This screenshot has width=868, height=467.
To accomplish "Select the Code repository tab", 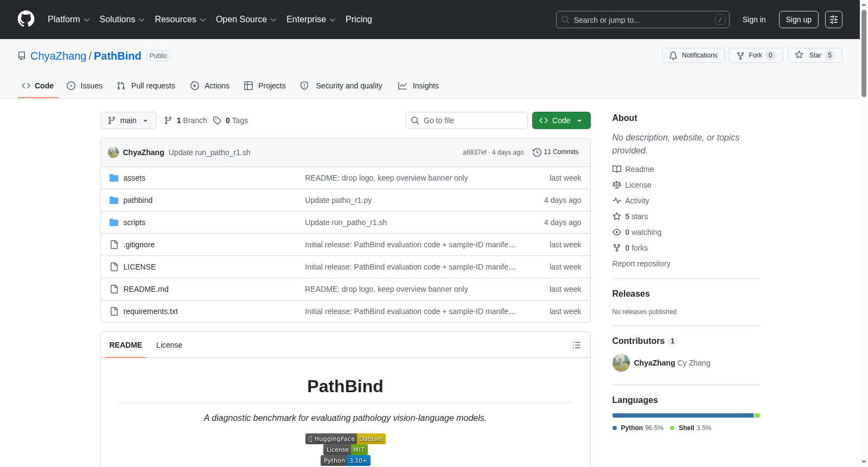I will coord(38,86).
